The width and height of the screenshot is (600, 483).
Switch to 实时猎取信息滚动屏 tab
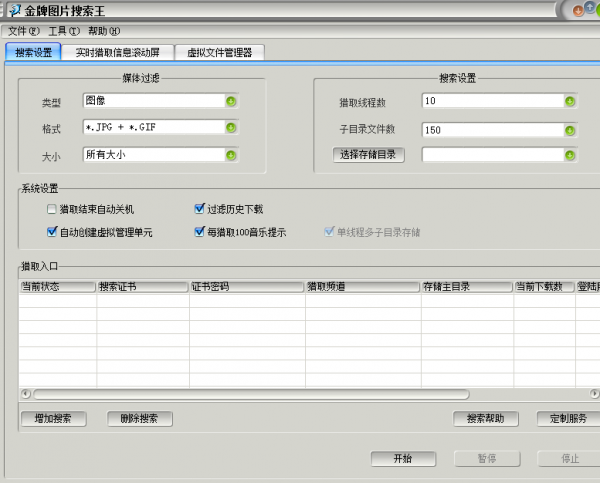coord(118,52)
